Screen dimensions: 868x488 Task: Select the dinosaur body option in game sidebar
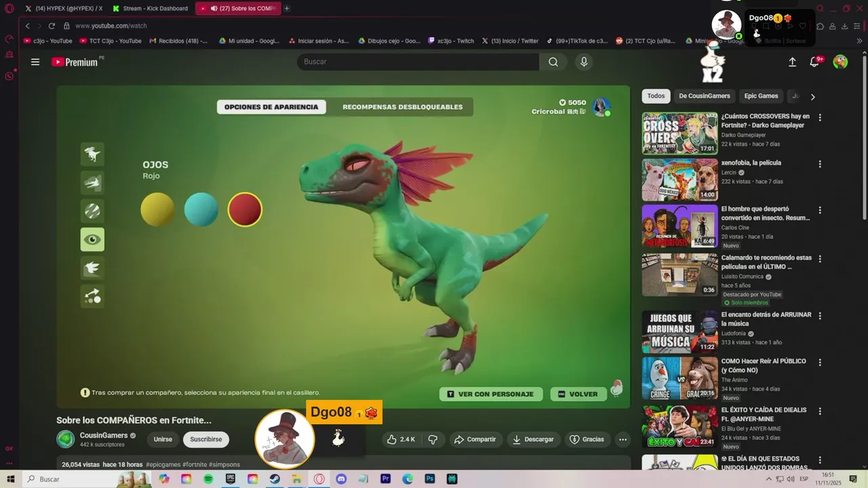click(92, 154)
